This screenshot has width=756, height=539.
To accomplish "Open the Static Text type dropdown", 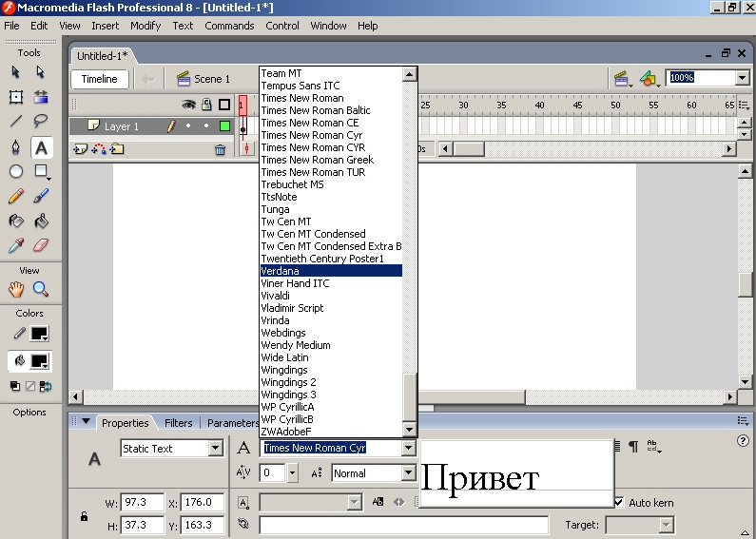I will click(x=216, y=449).
